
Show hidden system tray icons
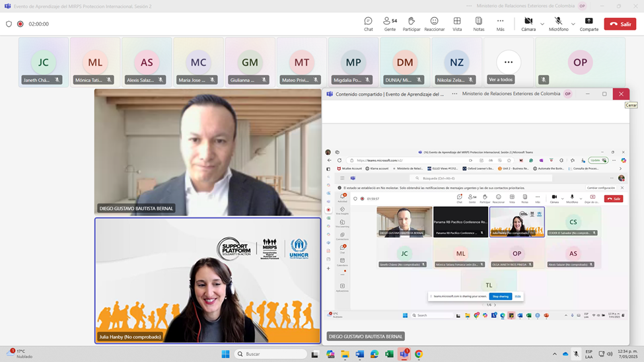[554, 354]
